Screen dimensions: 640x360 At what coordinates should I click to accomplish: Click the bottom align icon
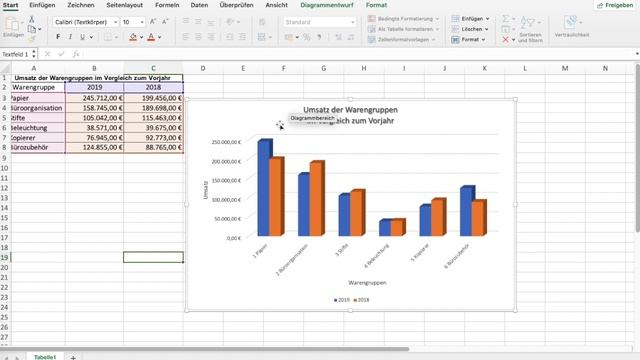[x=211, y=22]
